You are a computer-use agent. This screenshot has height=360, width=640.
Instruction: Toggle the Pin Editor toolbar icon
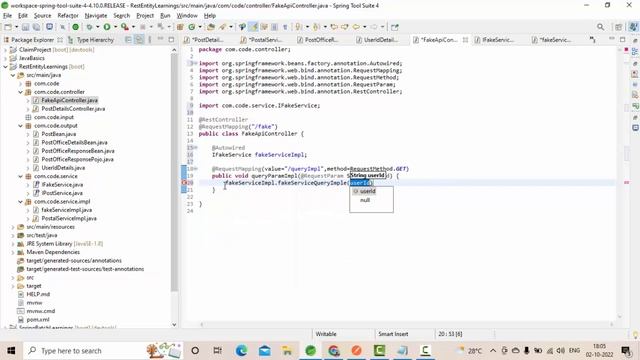click(395, 27)
